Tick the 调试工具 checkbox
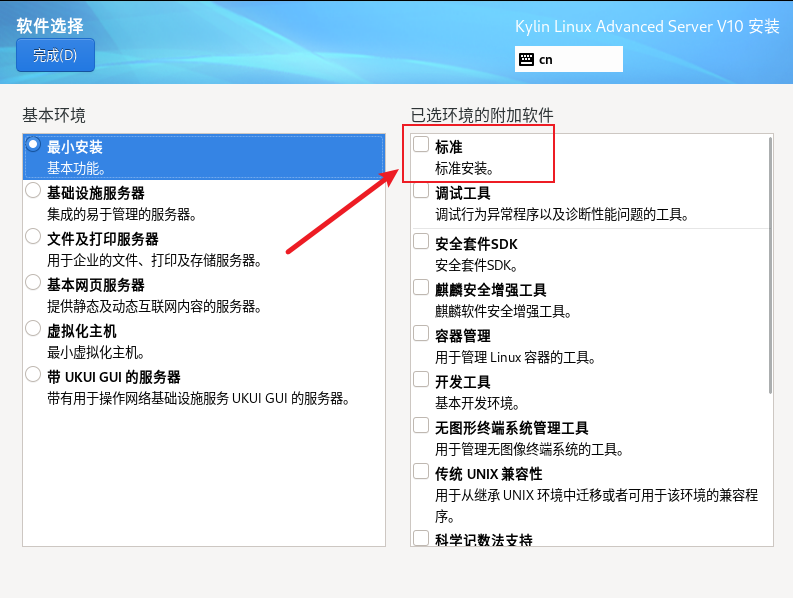793x598 pixels. [x=421, y=190]
